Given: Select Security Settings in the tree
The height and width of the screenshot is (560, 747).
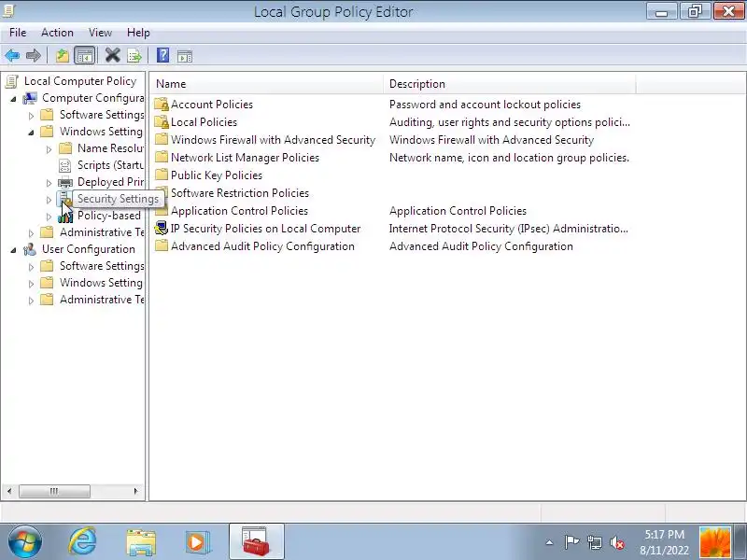Looking at the screenshot, I should pos(118,199).
